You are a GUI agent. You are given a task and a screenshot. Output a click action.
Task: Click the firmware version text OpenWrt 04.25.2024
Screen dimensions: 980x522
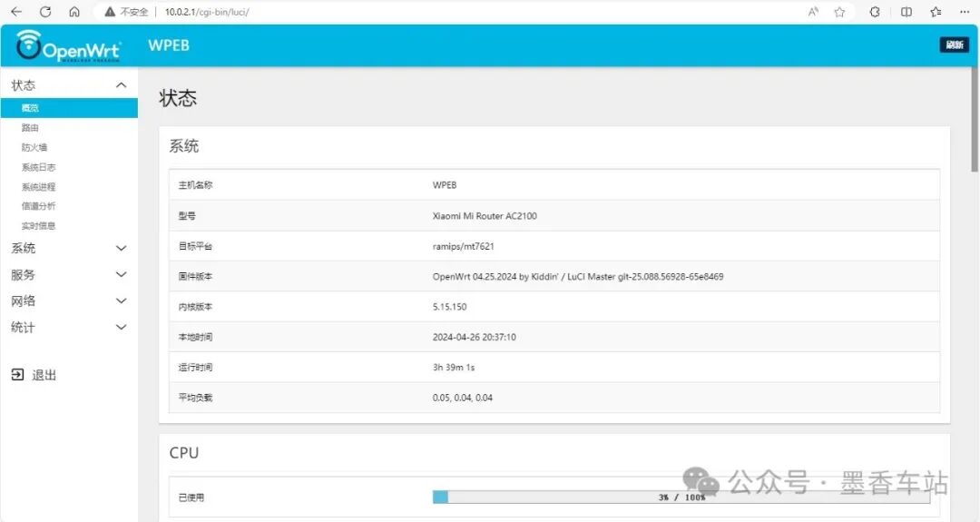click(475, 276)
